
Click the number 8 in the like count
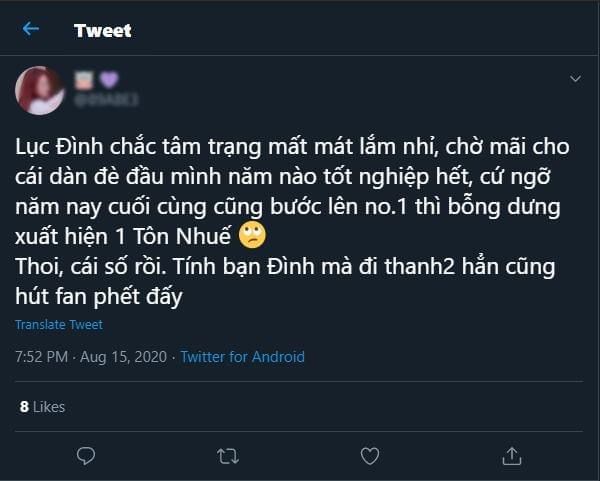[24, 407]
